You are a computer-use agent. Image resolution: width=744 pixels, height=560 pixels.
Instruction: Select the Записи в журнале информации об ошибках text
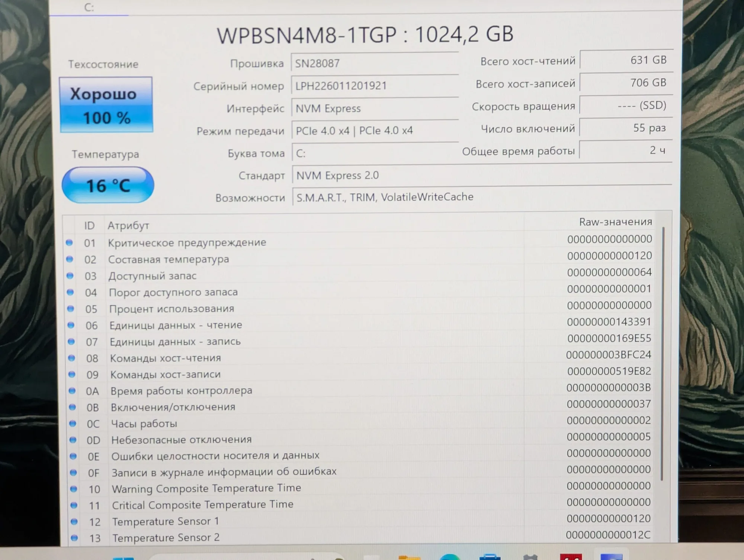pos(224,472)
